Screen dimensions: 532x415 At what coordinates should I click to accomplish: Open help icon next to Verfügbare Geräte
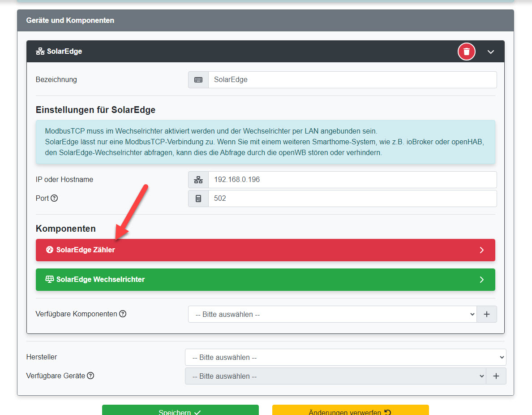[x=90, y=376]
